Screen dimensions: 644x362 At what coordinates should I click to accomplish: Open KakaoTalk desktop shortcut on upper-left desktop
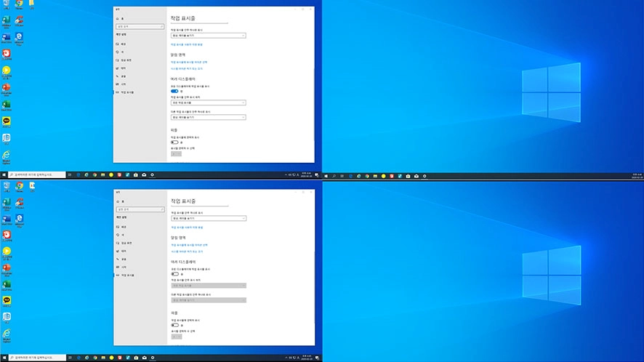pyautogui.click(x=6, y=121)
